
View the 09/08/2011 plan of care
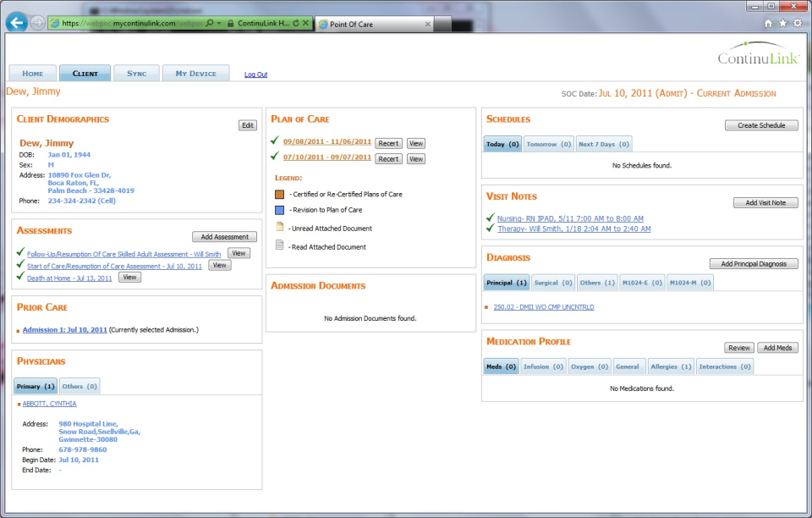(x=416, y=144)
